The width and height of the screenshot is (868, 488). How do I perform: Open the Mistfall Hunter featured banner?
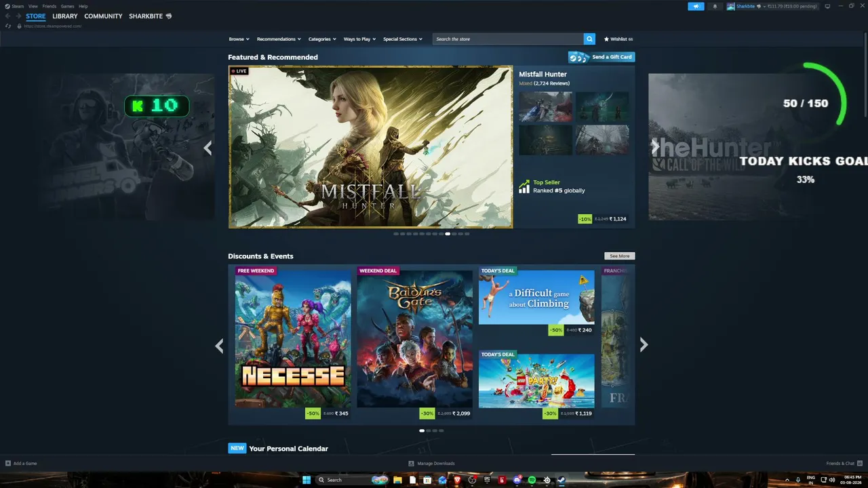[x=370, y=147]
